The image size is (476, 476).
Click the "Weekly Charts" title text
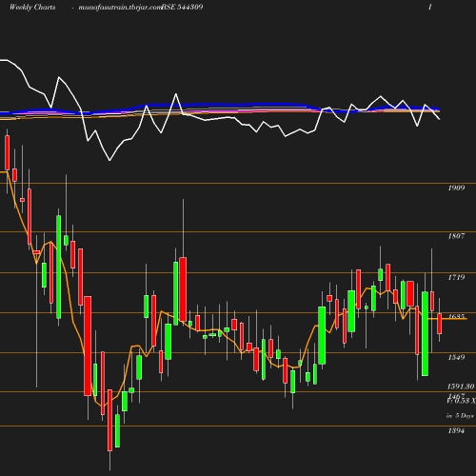[x=32, y=8]
